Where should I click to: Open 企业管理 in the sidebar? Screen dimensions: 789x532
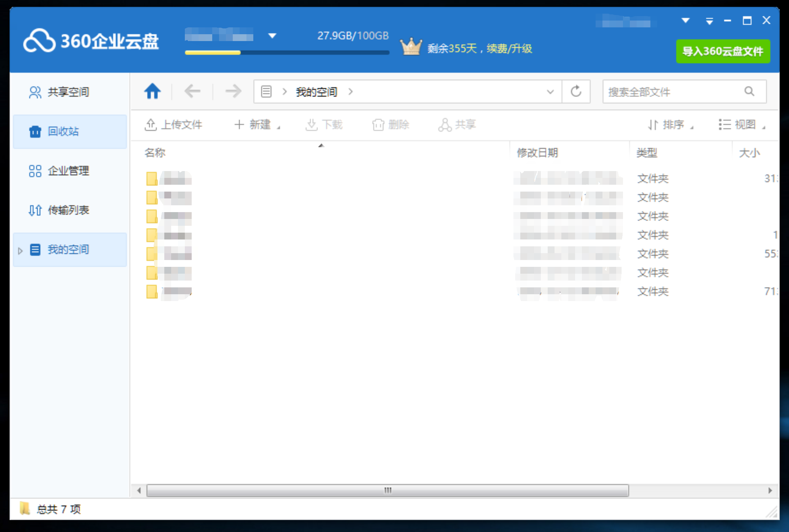[x=70, y=171]
